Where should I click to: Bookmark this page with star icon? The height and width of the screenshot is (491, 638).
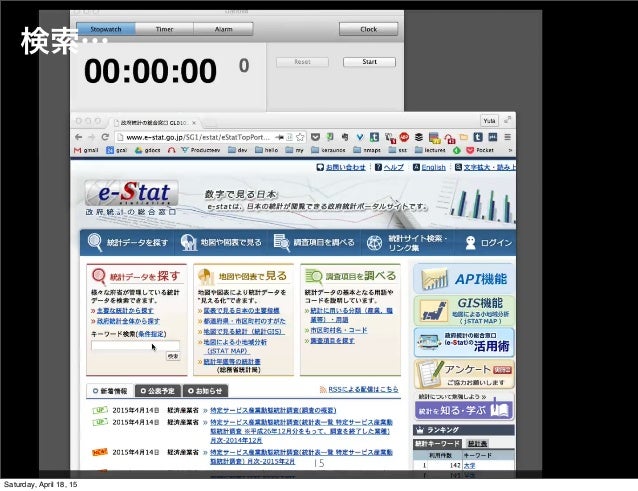(300, 137)
